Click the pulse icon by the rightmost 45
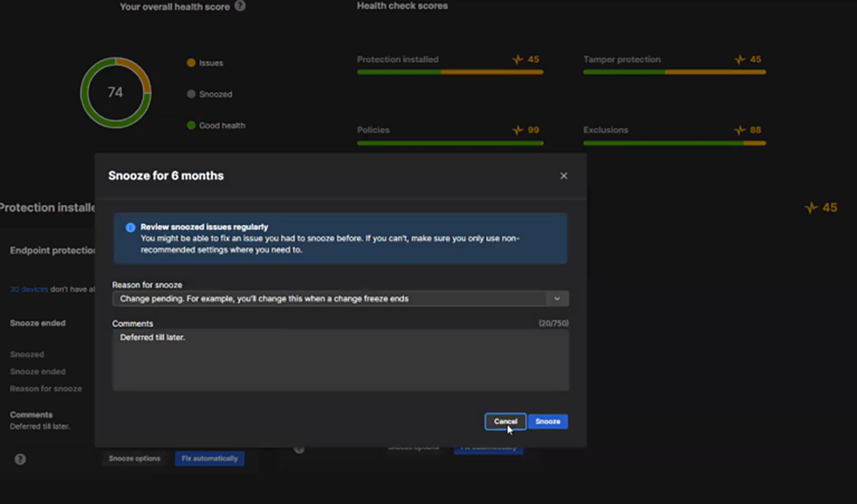The height and width of the screenshot is (504, 857). pos(811,208)
